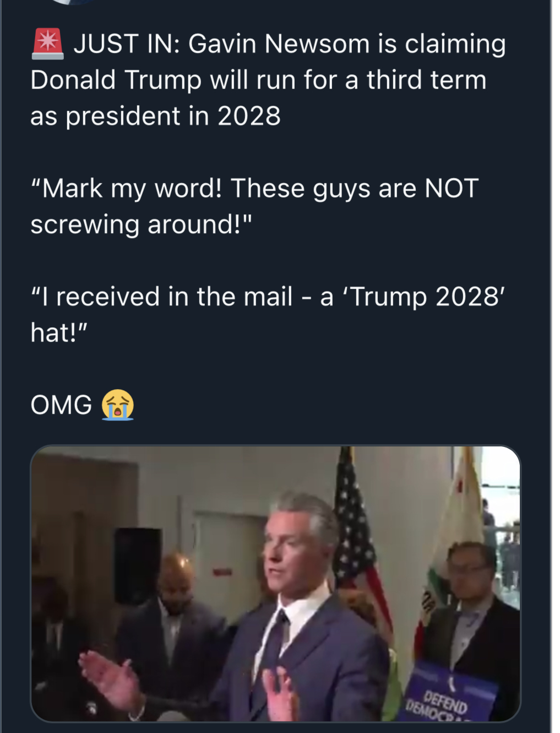Click the red siren emoji
The width and height of the screenshot is (560, 733).
(47, 44)
